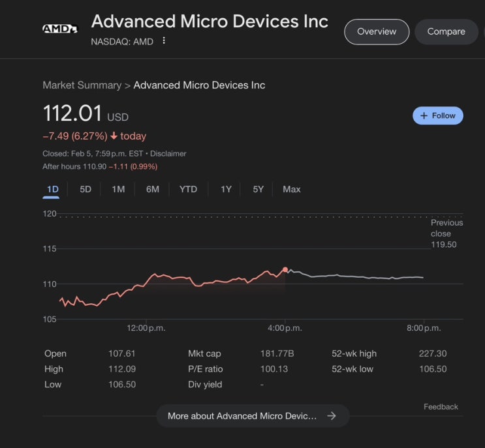Open the three-dot menu beside NASDAQ: AMD
This screenshot has width=485, height=448.
coord(164,40)
